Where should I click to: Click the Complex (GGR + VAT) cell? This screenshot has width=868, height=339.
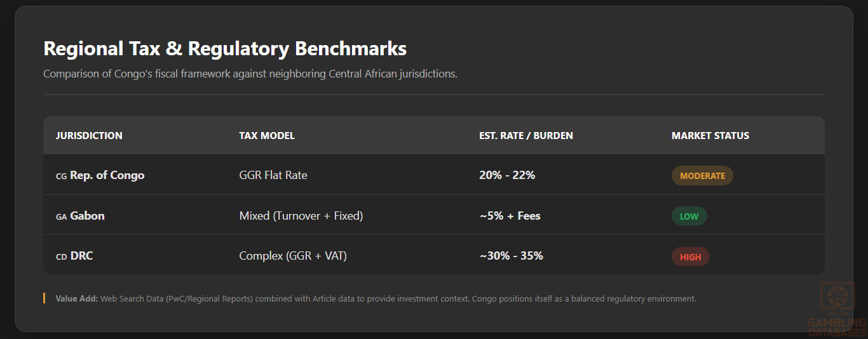(x=293, y=256)
